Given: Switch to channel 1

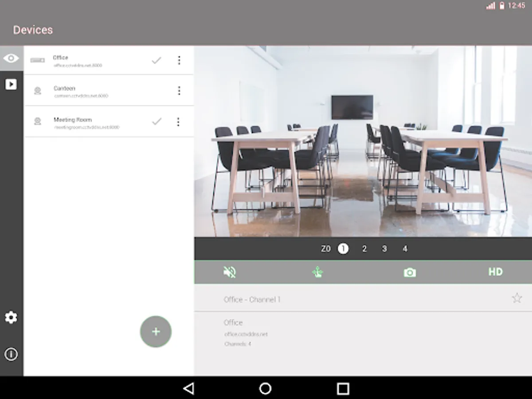Looking at the screenshot, I should (x=343, y=249).
